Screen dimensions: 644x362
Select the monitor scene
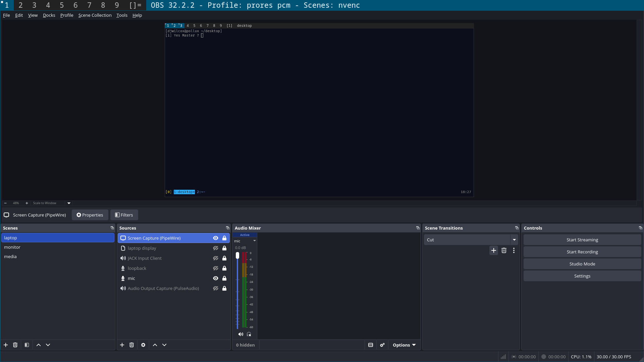pyautogui.click(x=58, y=247)
